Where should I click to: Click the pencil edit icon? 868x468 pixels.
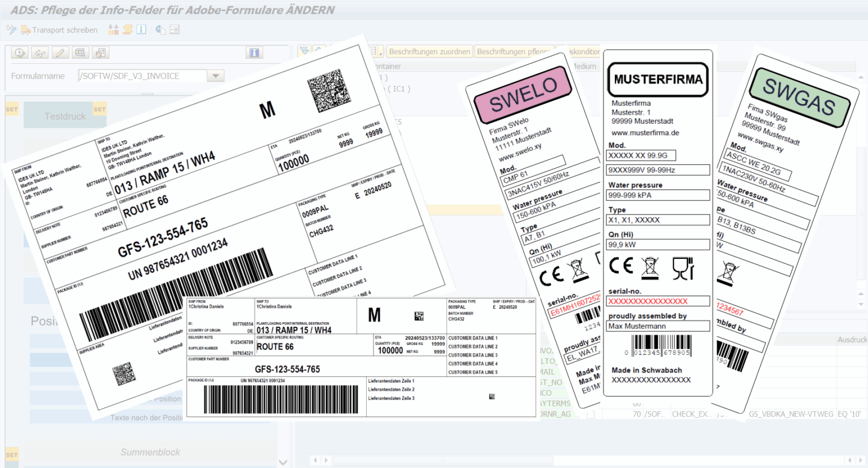click(60, 53)
